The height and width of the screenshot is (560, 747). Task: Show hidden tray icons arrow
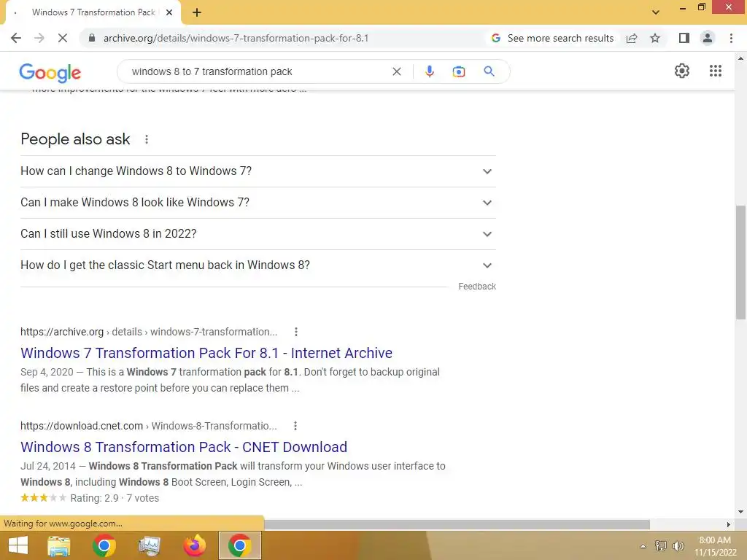click(643, 546)
